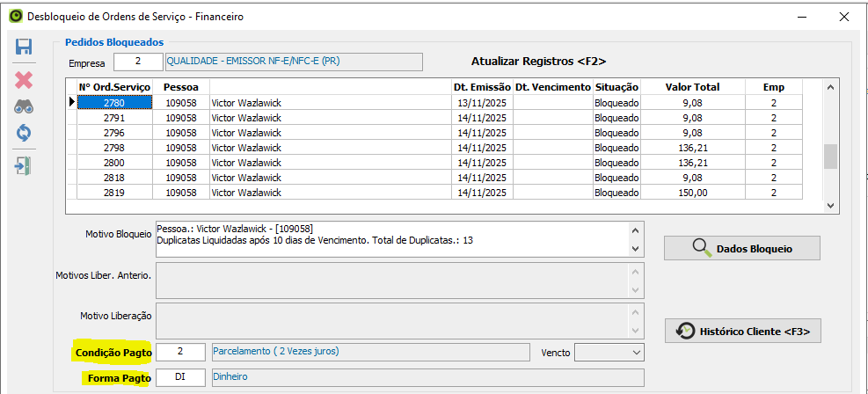This screenshot has height=394, width=868.
Task: Click the red X delete icon
Action: pos(24,80)
